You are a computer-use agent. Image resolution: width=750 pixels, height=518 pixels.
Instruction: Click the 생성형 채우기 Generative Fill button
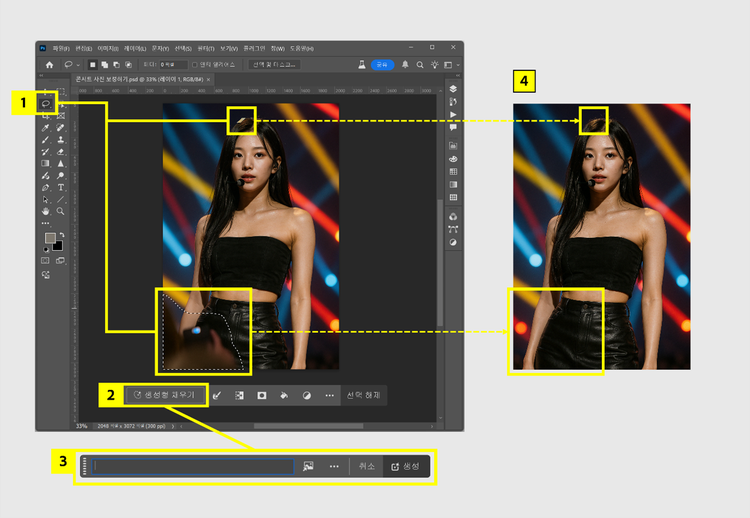tap(165, 395)
